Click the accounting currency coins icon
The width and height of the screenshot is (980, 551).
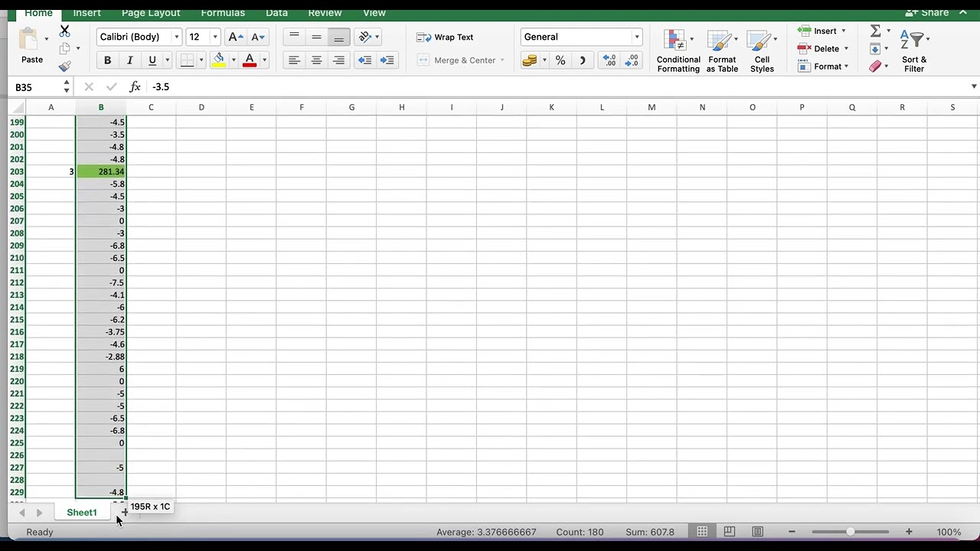pos(529,60)
